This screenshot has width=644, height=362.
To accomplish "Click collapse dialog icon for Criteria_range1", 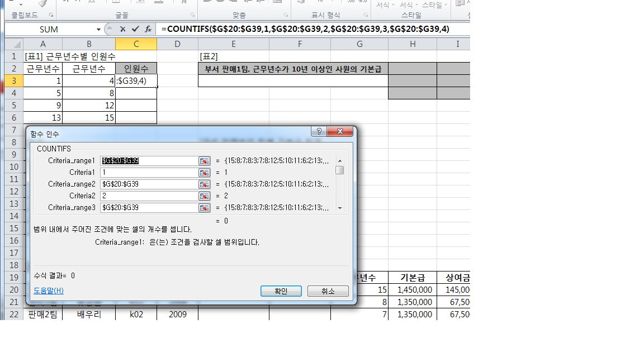I will 205,161.
